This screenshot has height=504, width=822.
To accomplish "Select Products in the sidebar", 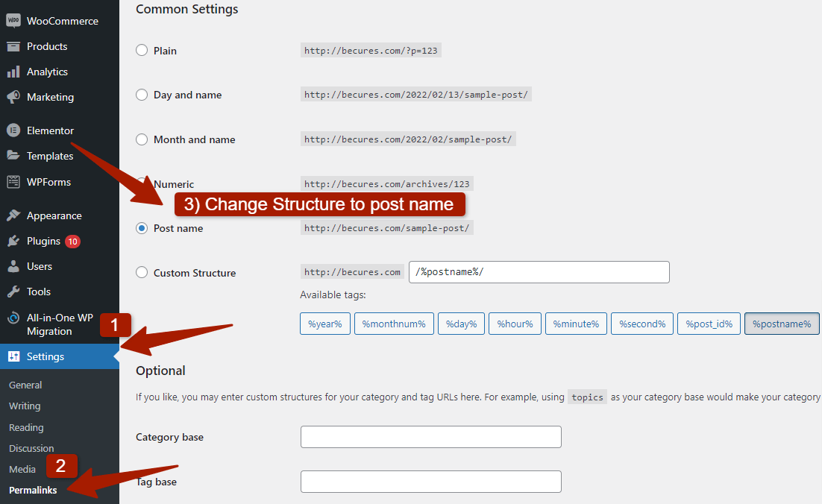I will (x=47, y=45).
